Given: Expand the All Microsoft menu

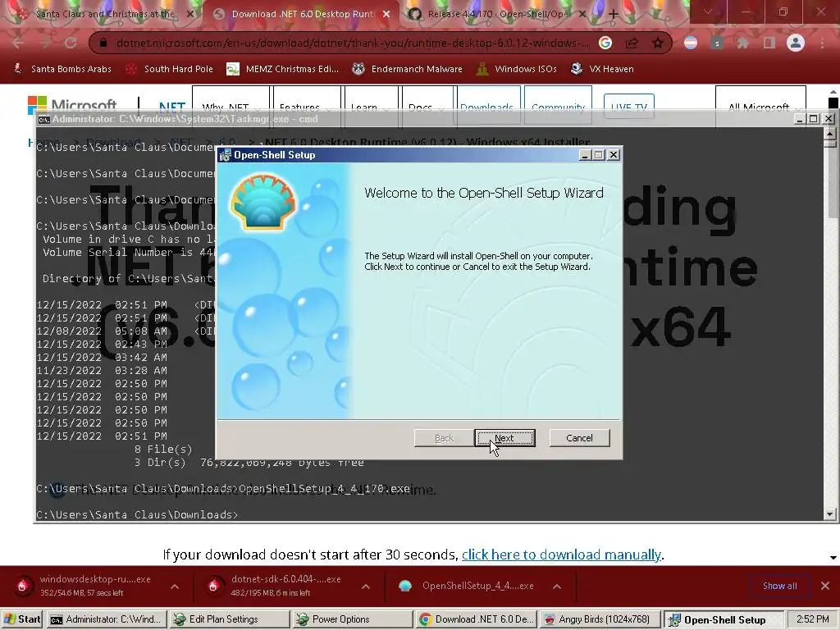Looking at the screenshot, I should [760, 106].
